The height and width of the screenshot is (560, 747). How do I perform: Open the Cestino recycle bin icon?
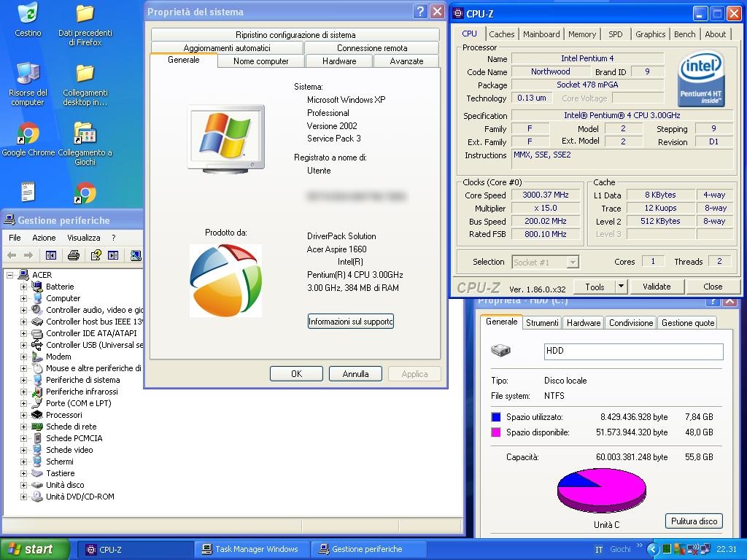[28, 13]
